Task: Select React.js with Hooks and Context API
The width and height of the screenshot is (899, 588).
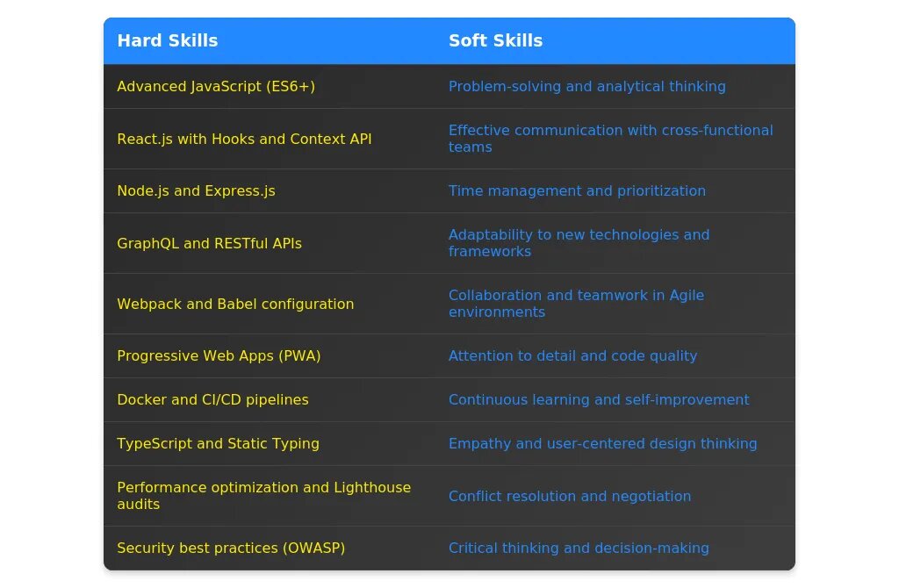Action: pyautogui.click(x=244, y=140)
